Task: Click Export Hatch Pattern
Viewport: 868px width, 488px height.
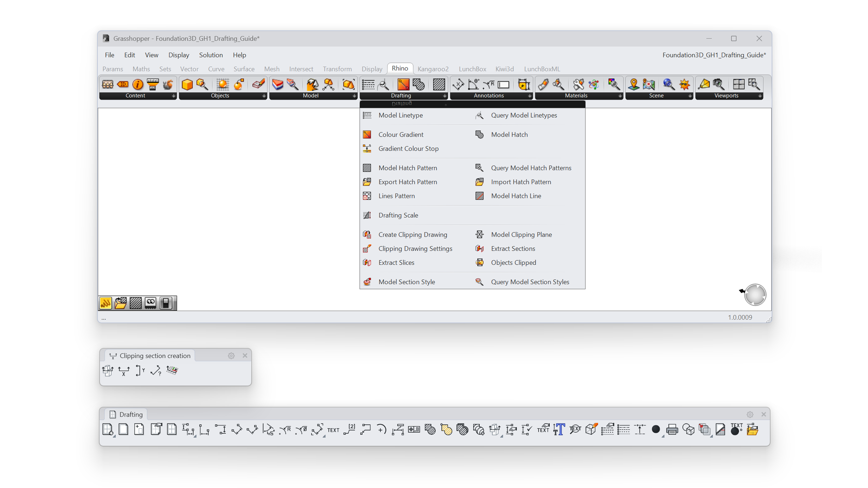Action: (400, 182)
